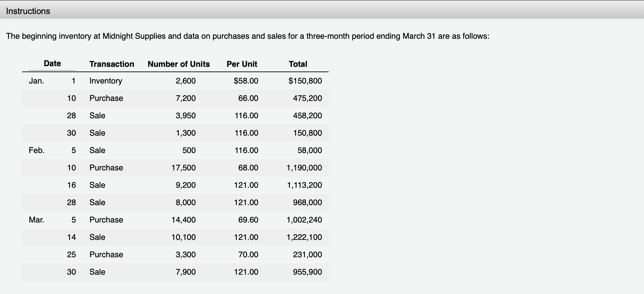Click the 1,113,200 sale total

pyautogui.click(x=304, y=185)
